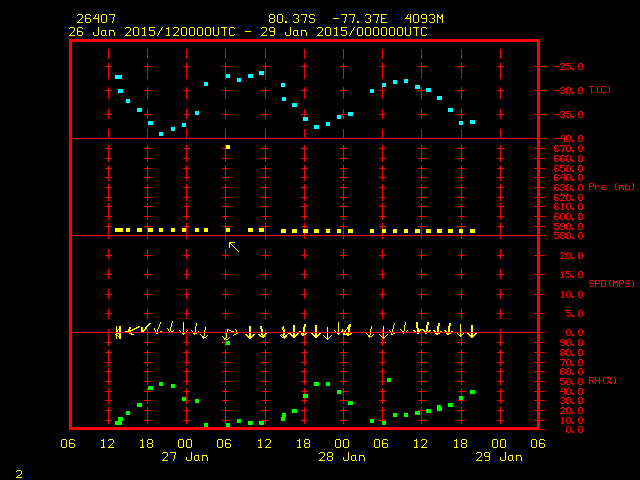Screen dimensions: 640x480
Task: Click the white arrow pointer in pressure panel
Action: (x=233, y=246)
